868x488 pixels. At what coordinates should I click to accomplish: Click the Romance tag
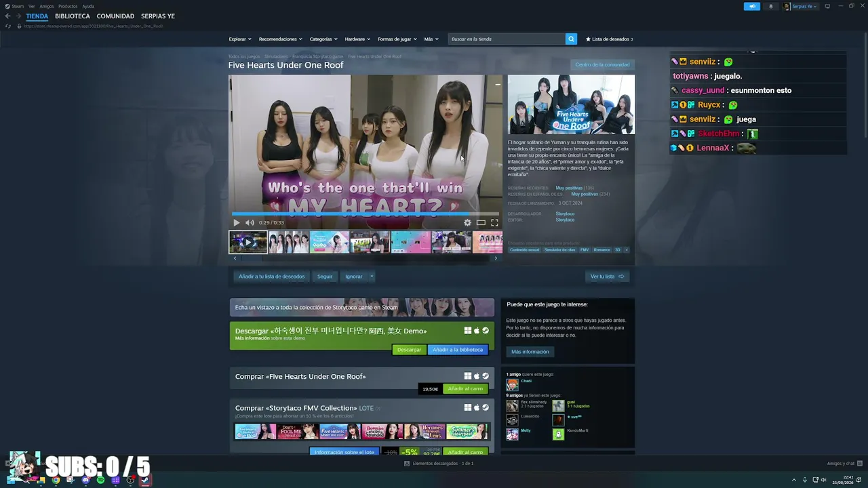601,250
